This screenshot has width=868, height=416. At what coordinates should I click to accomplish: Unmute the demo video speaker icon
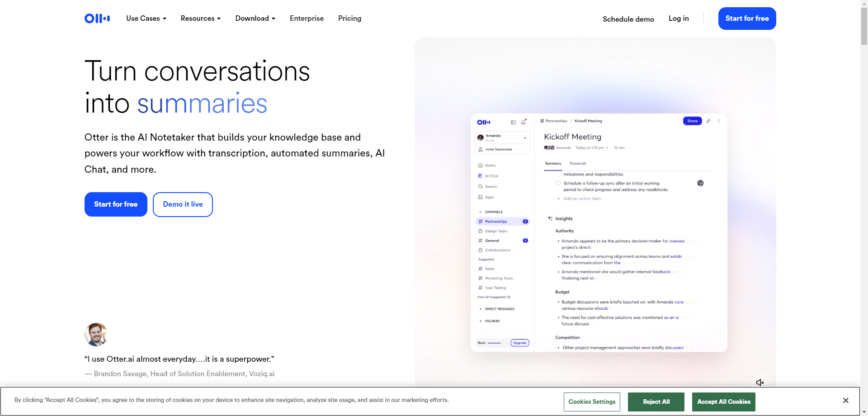point(759,383)
